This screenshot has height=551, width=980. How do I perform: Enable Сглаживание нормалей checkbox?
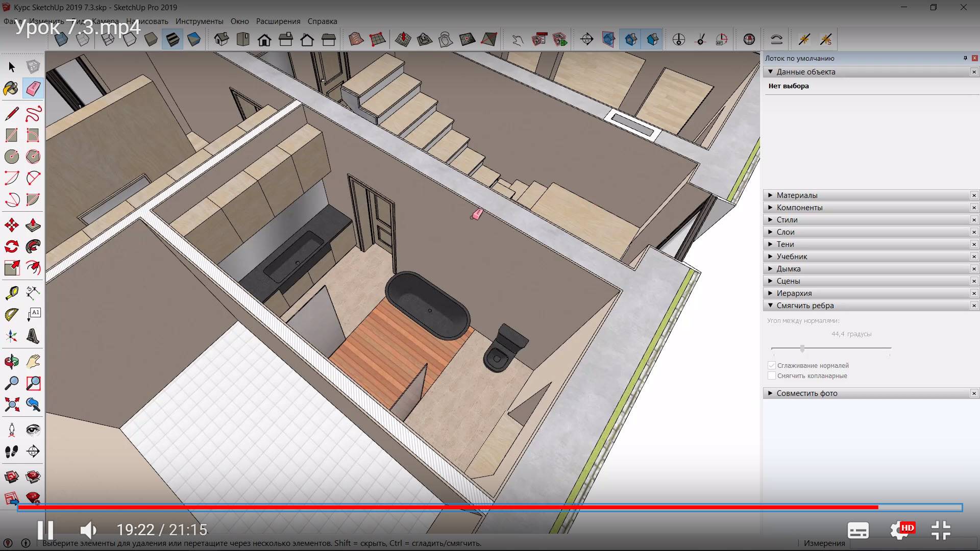pyautogui.click(x=772, y=365)
